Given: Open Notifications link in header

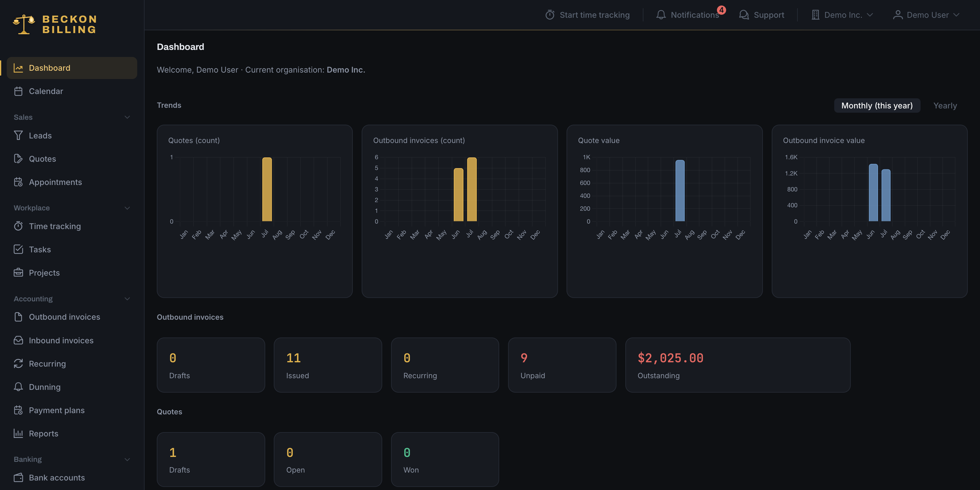Looking at the screenshot, I should (x=688, y=15).
